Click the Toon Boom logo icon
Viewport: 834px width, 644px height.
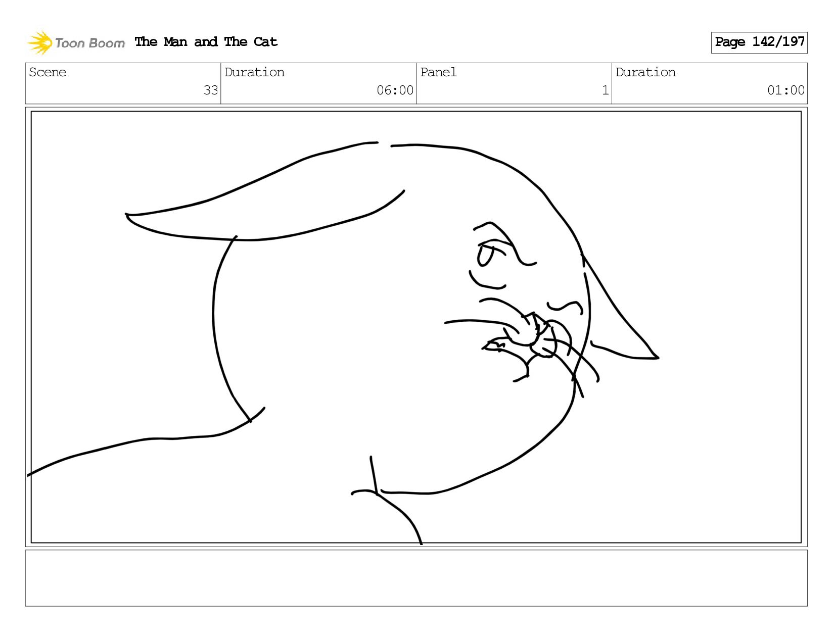[x=40, y=42]
